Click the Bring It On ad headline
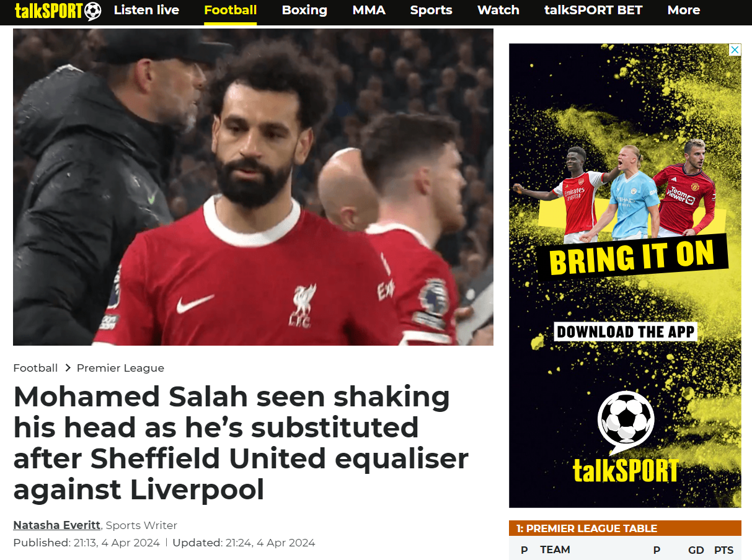The width and height of the screenshot is (752, 560). click(x=632, y=256)
